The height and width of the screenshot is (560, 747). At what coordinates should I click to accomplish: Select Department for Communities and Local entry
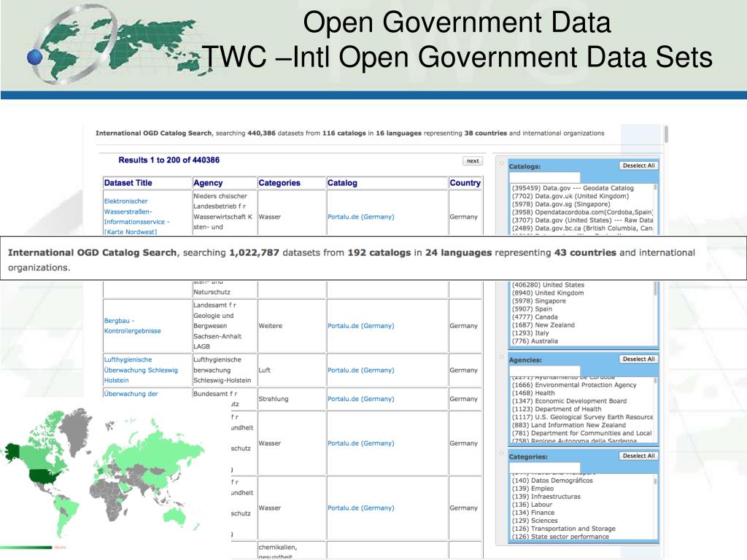(x=581, y=433)
